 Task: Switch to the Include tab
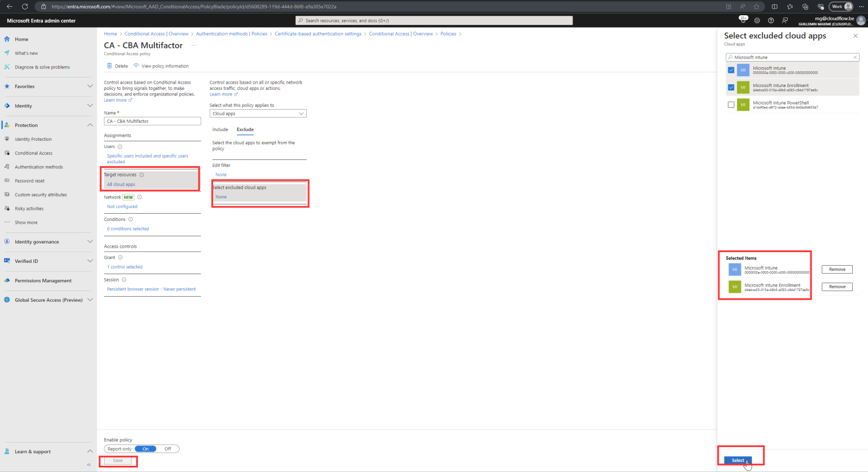tap(220, 129)
